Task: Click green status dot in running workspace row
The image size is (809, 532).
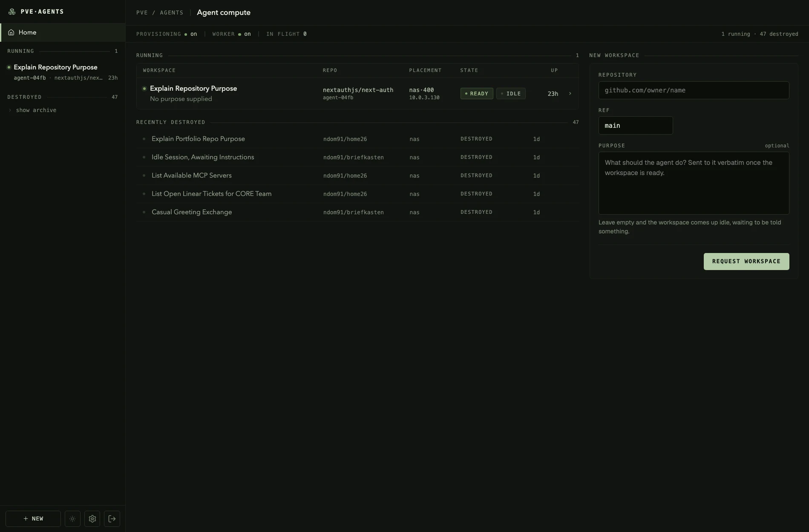Action: pyautogui.click(x=144, y=89)
